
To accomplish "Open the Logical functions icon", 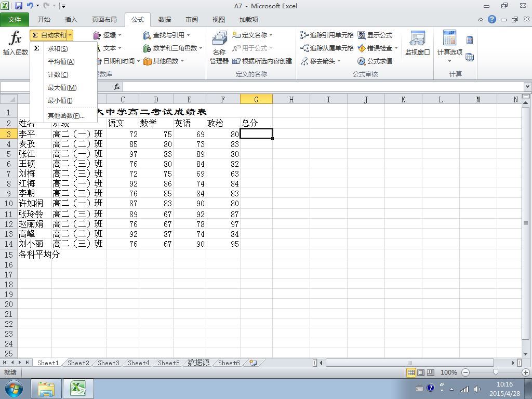I will pyautogui.click(x=97, y=35).
